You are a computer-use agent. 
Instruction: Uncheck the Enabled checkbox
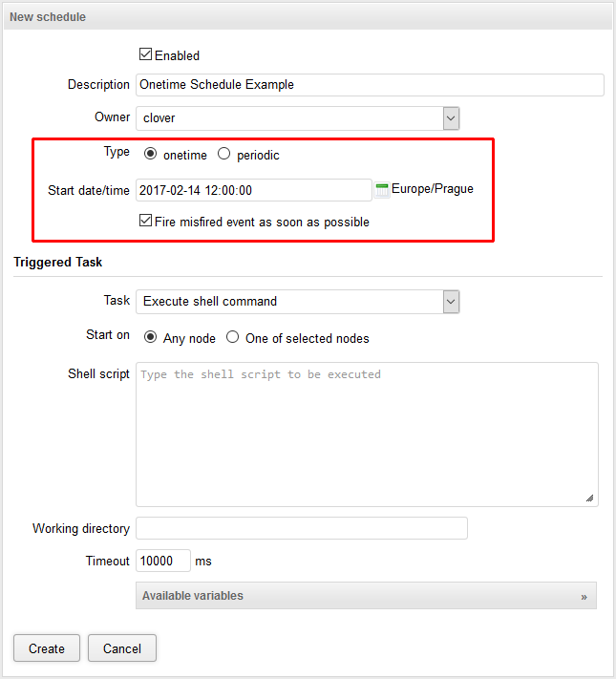tap(146, 55)
